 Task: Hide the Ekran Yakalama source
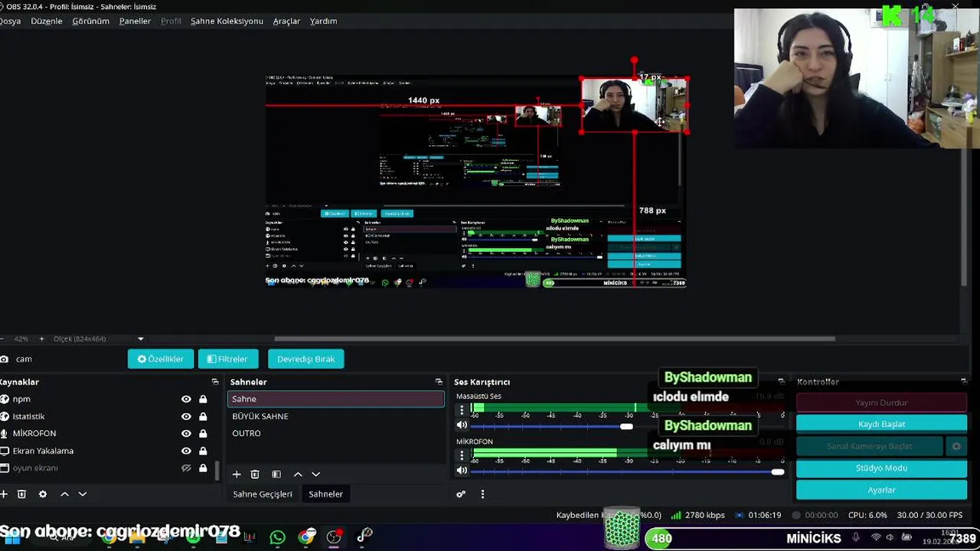click(186, 451)
